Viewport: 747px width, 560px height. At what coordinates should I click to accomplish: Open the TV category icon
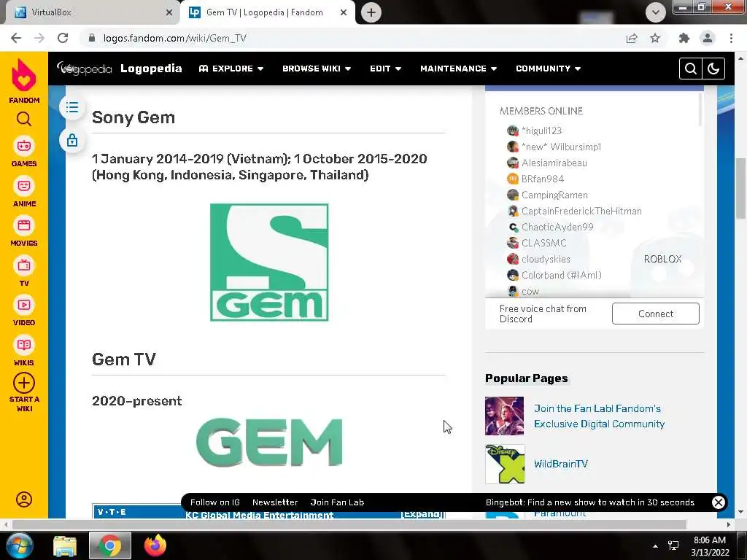24,265
